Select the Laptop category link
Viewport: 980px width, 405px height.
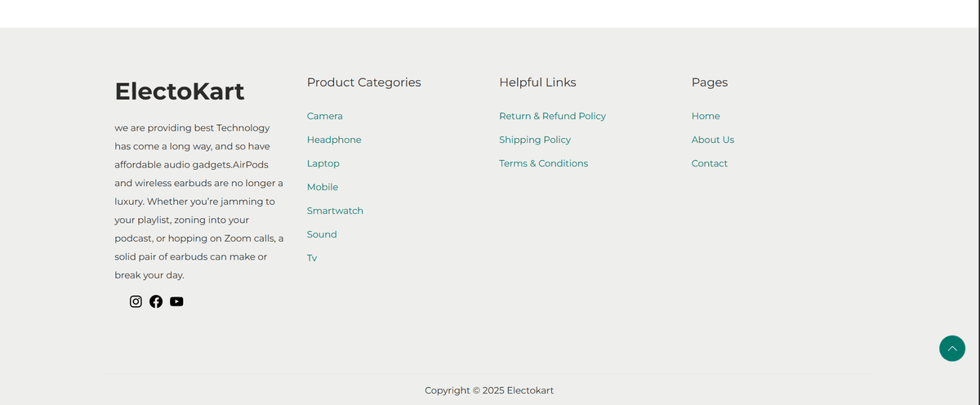(323, 163)
